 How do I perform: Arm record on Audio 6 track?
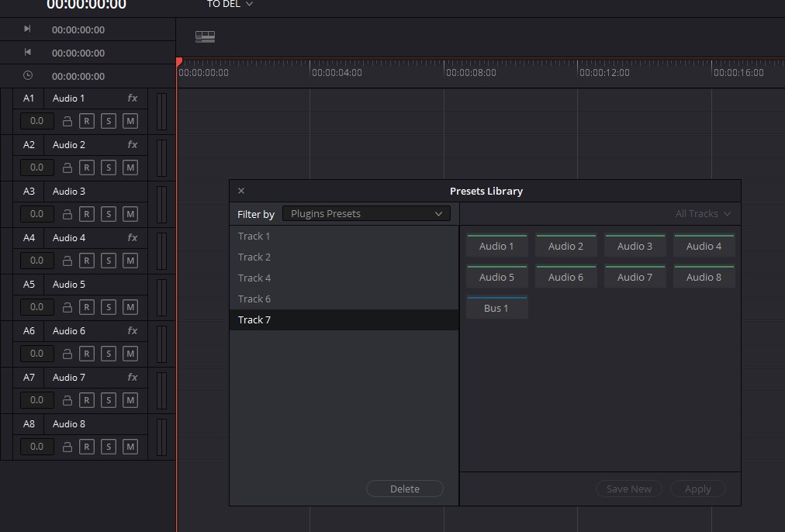point(87,354)
